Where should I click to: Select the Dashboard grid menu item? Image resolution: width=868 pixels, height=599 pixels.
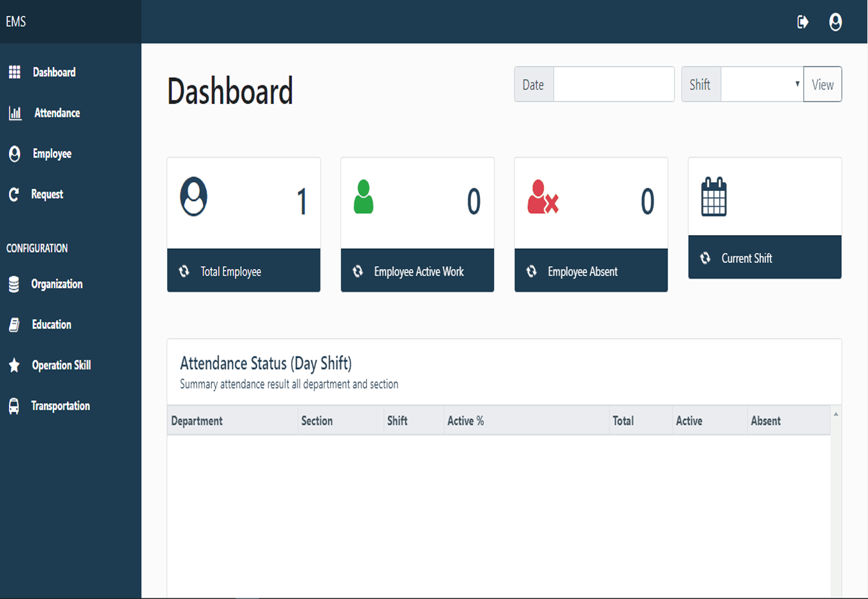coord(15,72)
